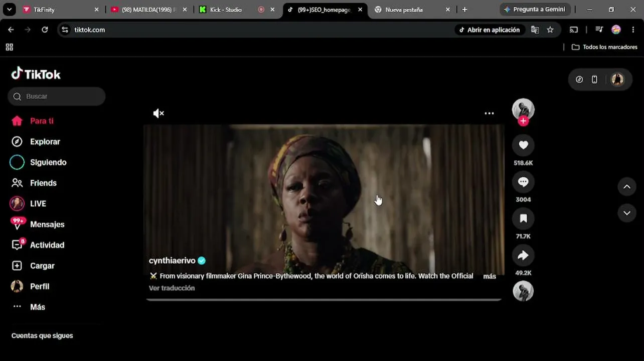Viewport: 644px width, 361px height.
Task: Open the media controls icon
Action: click(x=599, y=30)
